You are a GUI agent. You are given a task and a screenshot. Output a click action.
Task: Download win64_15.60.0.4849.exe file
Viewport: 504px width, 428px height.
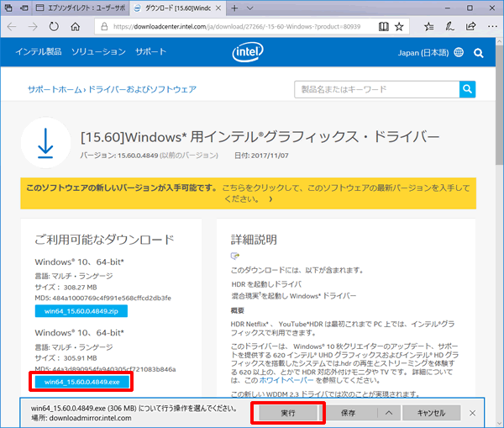pos(81,381)
